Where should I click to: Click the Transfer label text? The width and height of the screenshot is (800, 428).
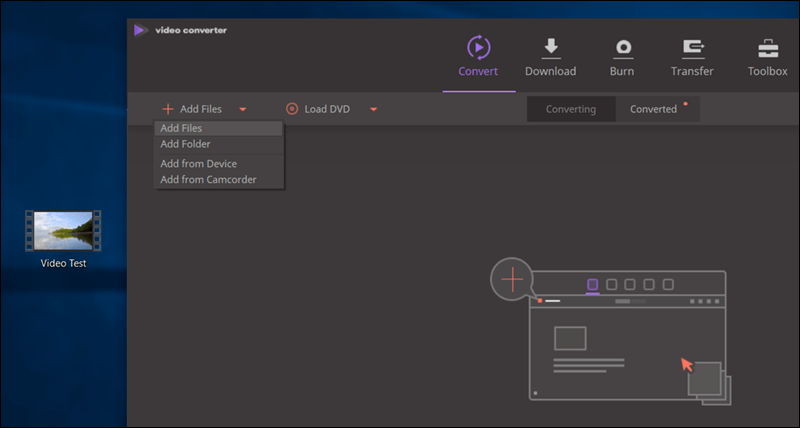pyautogui.click(x=692, y=71)
